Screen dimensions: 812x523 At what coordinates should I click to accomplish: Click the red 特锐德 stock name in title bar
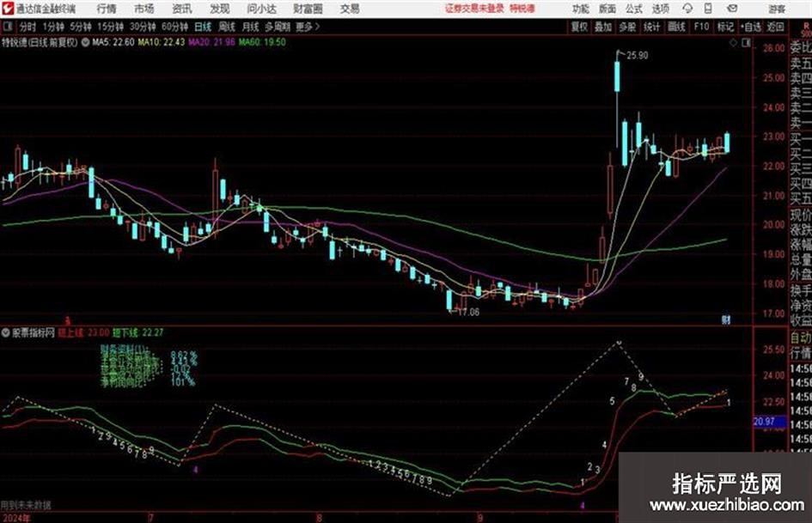click(x=522, y=9)
